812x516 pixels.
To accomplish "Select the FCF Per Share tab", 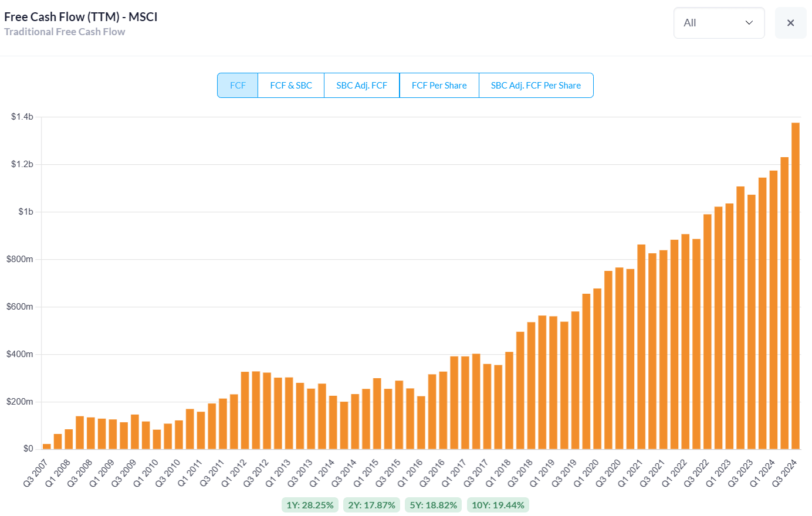I will point(439,86).
